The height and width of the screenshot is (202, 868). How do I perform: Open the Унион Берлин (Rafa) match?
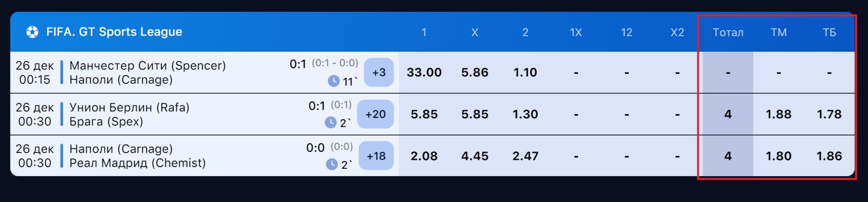(129, 107)
